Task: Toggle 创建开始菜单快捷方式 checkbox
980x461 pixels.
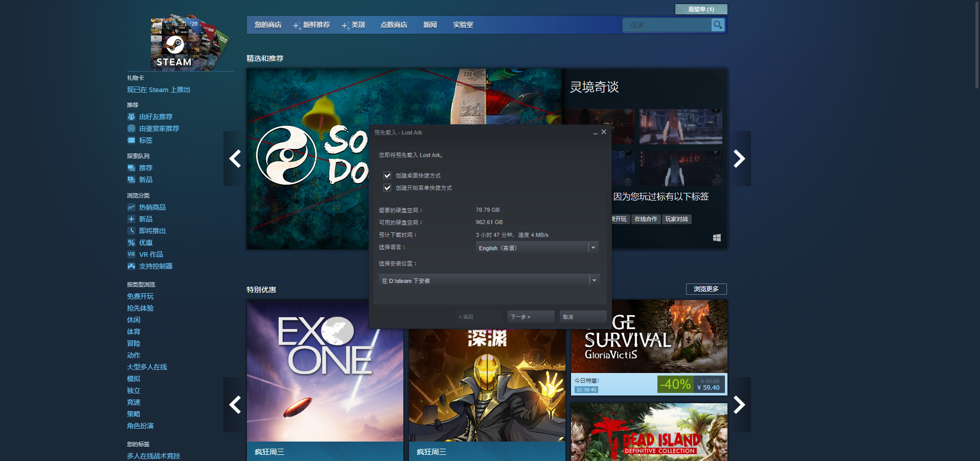Action: coord(388,188)
